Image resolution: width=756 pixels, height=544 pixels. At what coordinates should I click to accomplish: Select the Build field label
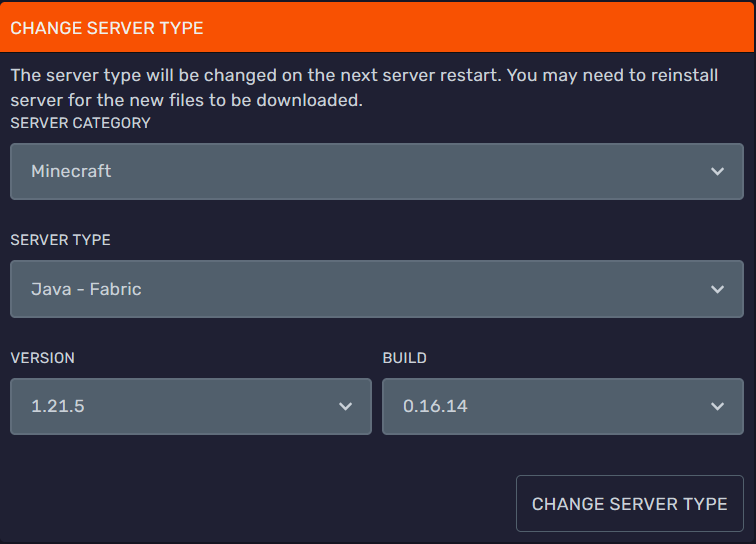[405, 358]
